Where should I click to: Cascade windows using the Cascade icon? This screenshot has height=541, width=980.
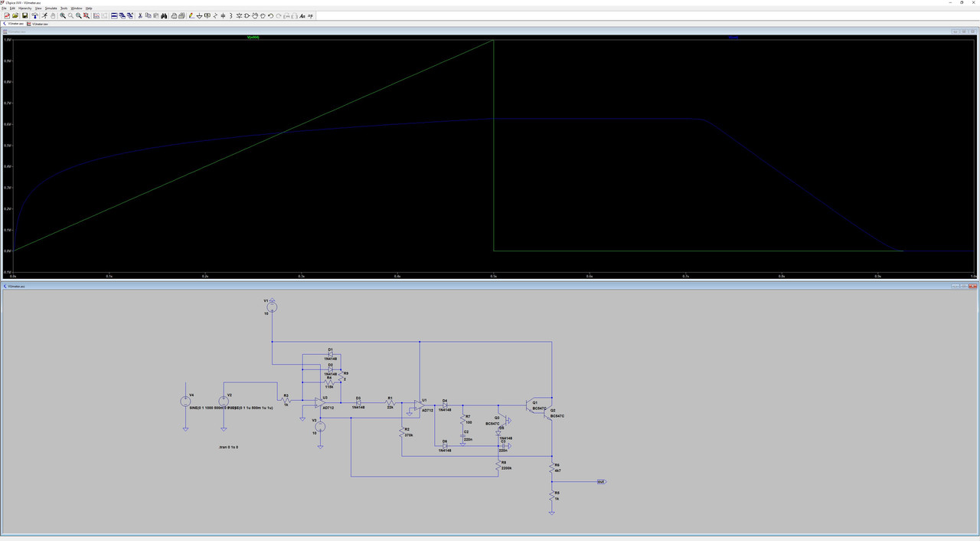tap(122, 15)
